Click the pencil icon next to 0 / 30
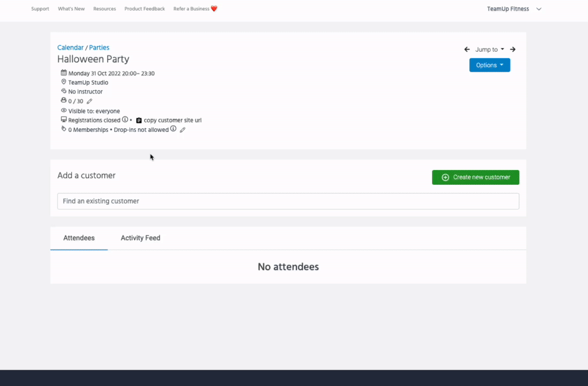The image size is (588, 386). click(89, 101)
